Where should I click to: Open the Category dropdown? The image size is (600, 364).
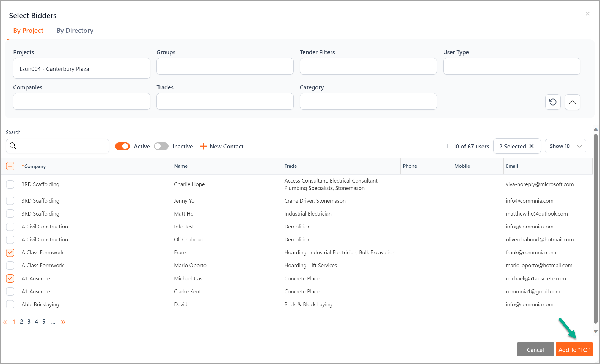(368, 101)
